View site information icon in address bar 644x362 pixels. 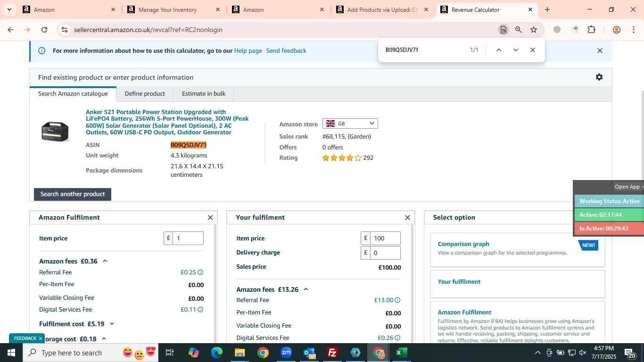[65, 30]
